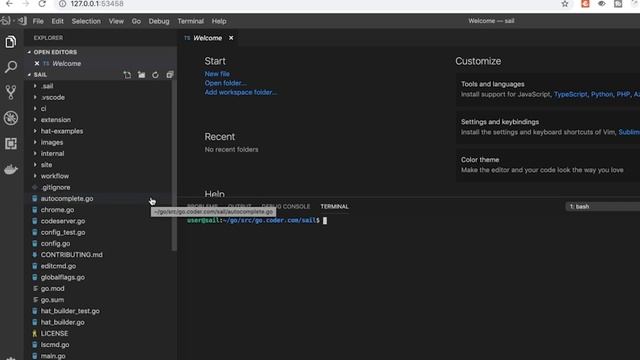Click the New file link
The height and width of the screenshot is (360, 640).
217,74
